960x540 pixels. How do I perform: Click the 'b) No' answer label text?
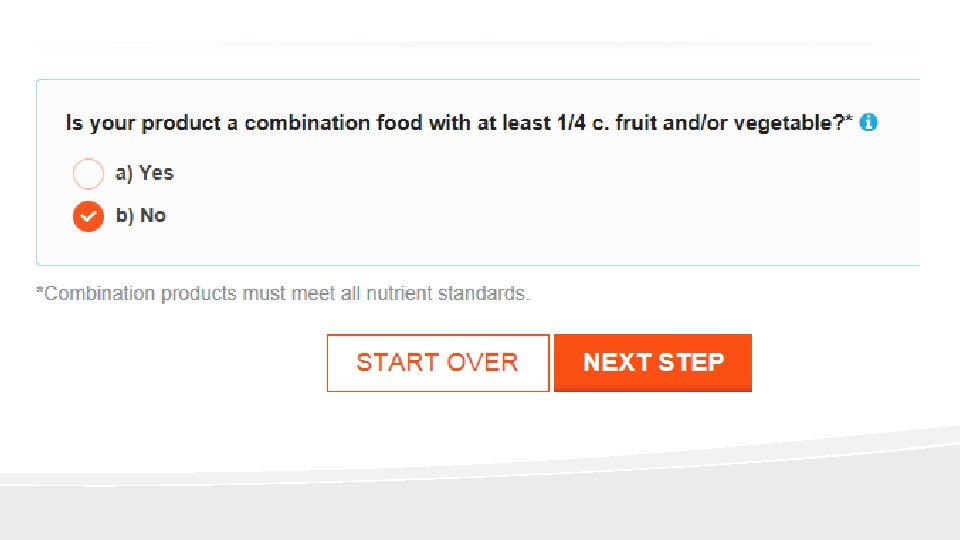(141, 216)
